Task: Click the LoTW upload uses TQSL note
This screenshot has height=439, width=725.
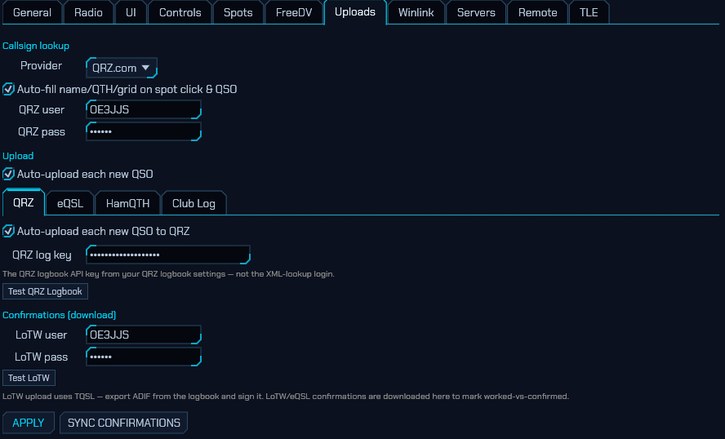Action: click(x=286, y=396)
